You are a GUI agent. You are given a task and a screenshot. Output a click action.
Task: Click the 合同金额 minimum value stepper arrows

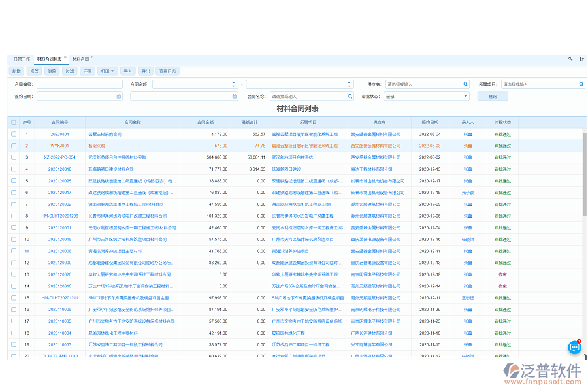pos(234,84)
